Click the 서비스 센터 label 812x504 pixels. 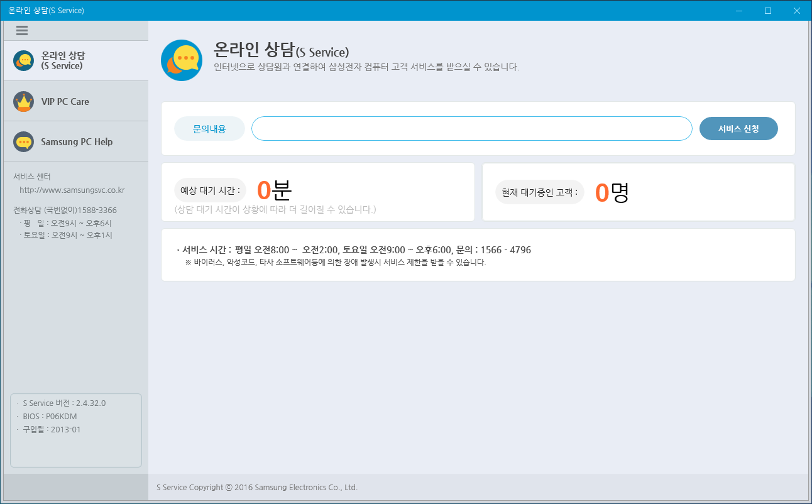(x=32, y=177)
